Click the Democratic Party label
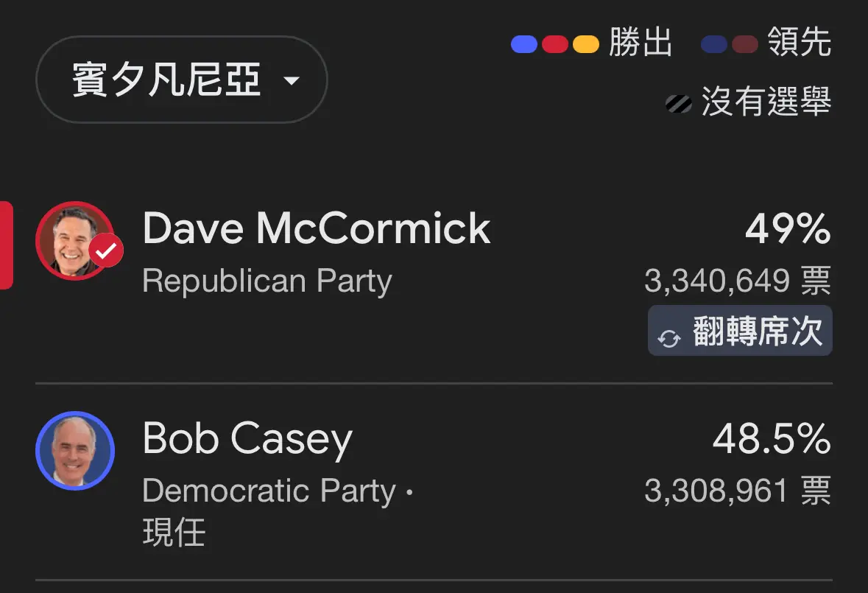 click(x=269, y=491)
